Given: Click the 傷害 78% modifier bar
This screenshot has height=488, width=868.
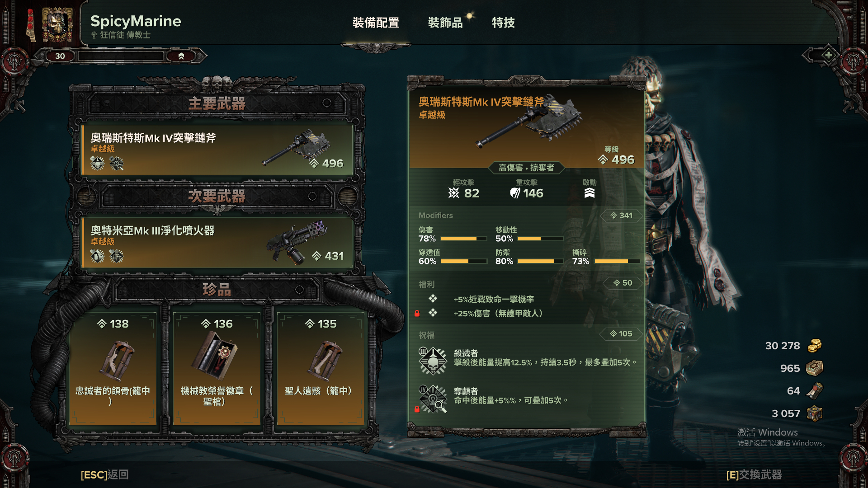Looking at the screenshot, I should click(463, 239).
